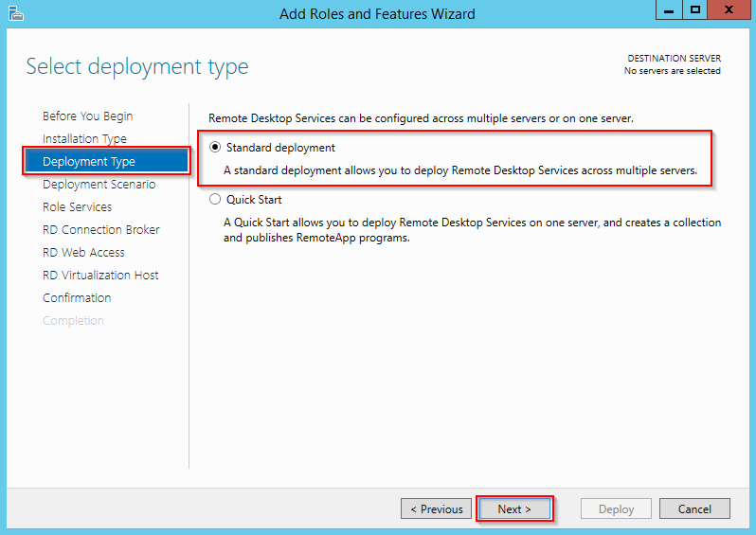
Task: Click the wizard icon in the title bar
Action: click(15, 13)
